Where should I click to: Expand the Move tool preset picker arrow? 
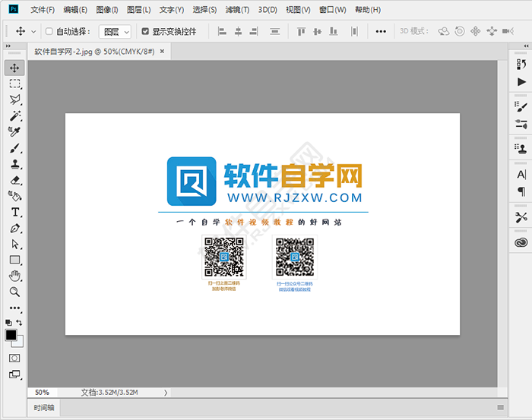pyautogui.click(x=33, y=32)
